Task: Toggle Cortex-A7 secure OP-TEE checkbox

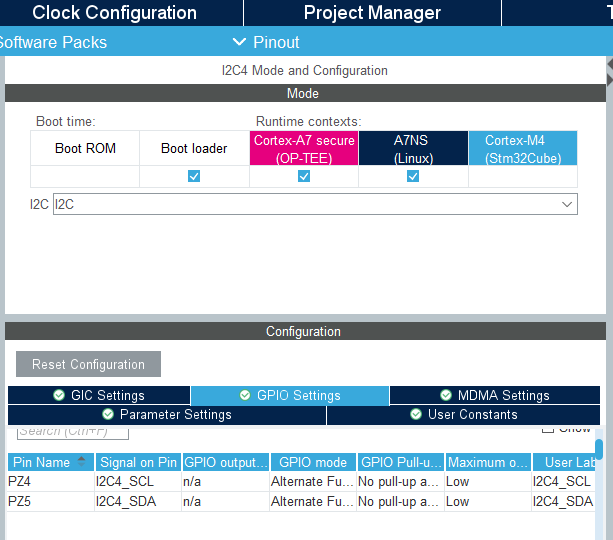Action: coord(304,176)
